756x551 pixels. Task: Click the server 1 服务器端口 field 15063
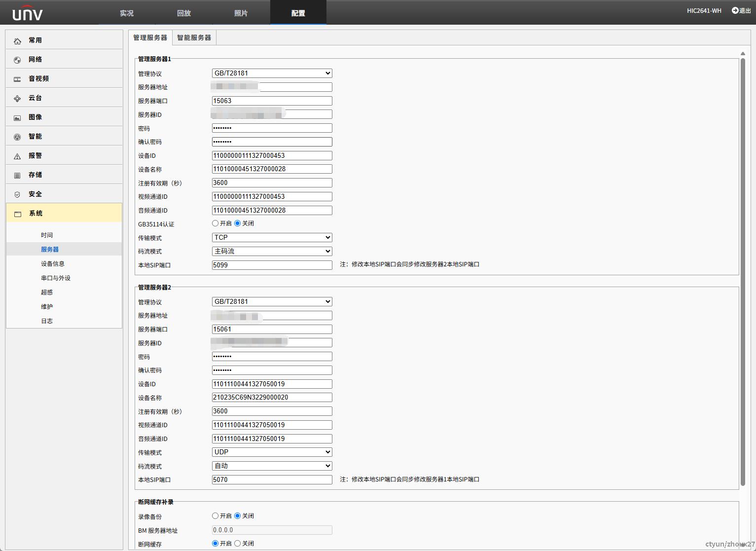pos(272,101)
